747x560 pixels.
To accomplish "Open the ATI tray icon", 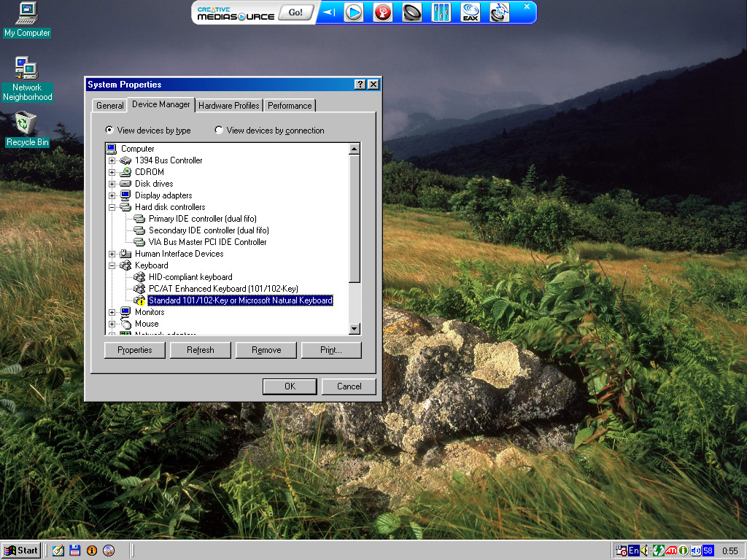I will [x=671, y=551].
